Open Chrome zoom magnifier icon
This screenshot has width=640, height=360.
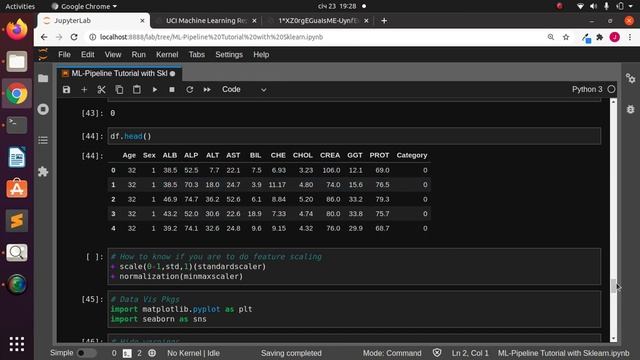[x=551, y=37]
